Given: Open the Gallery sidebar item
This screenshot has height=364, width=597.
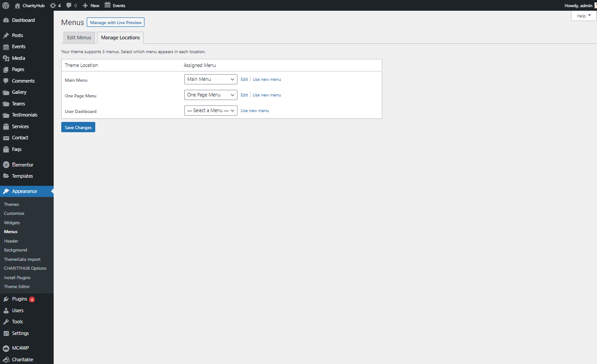Looking at the screenshot, I should (19, 92).
